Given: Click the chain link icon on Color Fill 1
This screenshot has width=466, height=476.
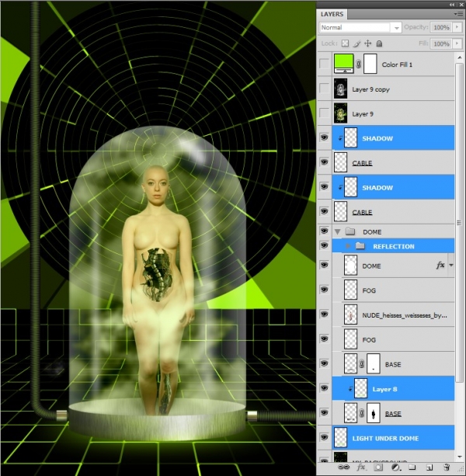Looking at the screenshot, I should tap(359, 64).
